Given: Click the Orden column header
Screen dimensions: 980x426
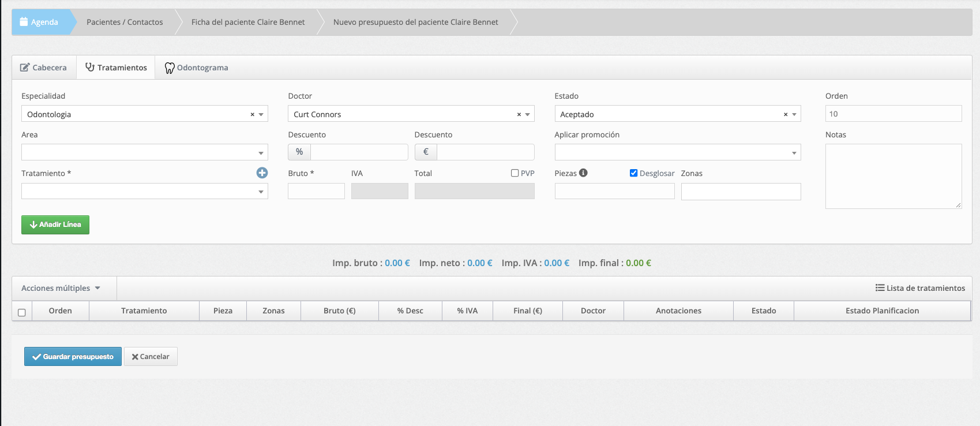Looking at the screenshot, I should click(61, 311).
